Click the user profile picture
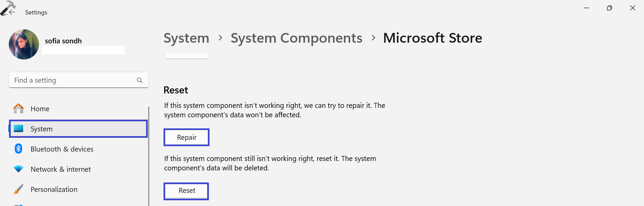Screen dimensions: 644x206 tap(24, 44)
